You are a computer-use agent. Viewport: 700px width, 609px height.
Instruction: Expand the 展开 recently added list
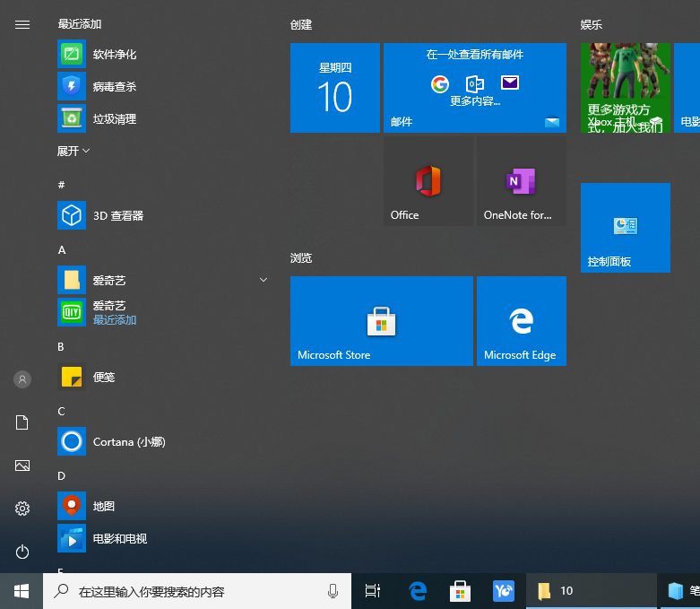(x=73, y=152)
